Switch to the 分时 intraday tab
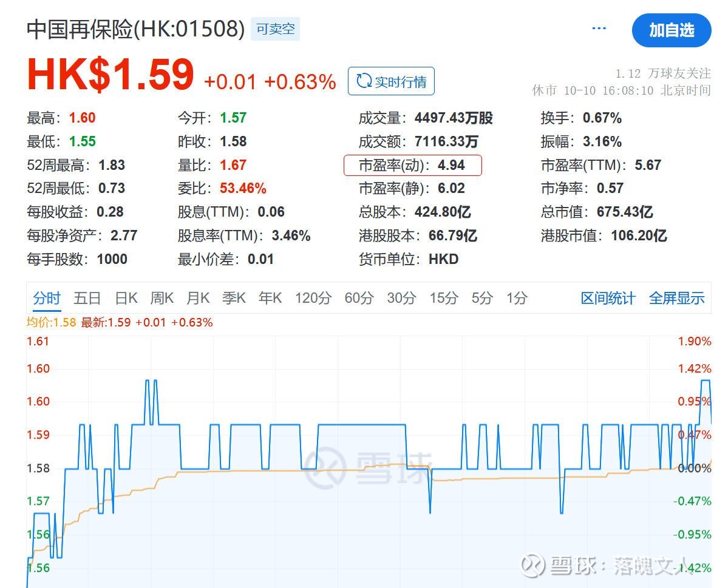The width and height of the screenshot is (714, 588). (x=46, y=298)
